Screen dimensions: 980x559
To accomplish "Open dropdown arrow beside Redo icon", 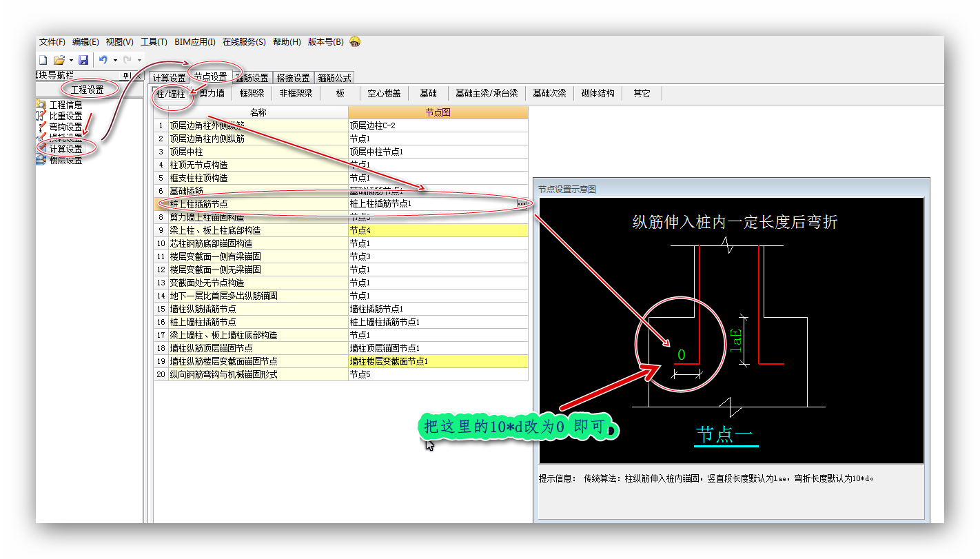I will (139, 61).
